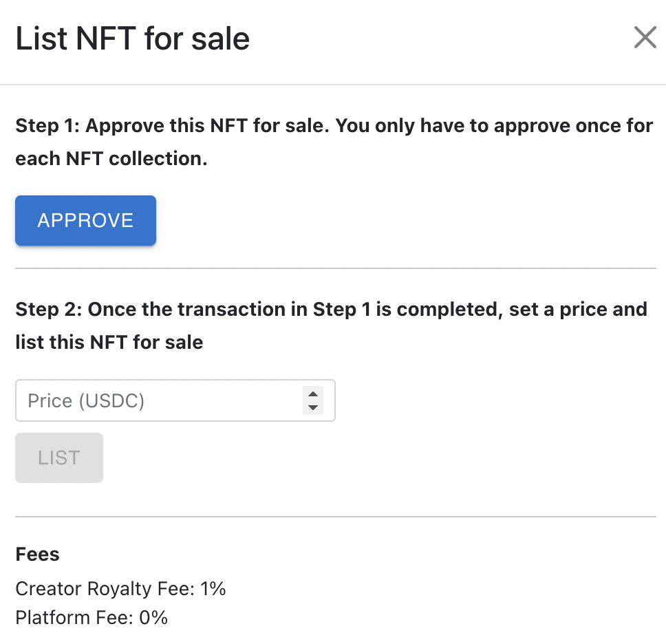Increase price with the up stepper arrow
Viewport: 666px width, 644px height.
pyautogui.click(x=313, y=394)
